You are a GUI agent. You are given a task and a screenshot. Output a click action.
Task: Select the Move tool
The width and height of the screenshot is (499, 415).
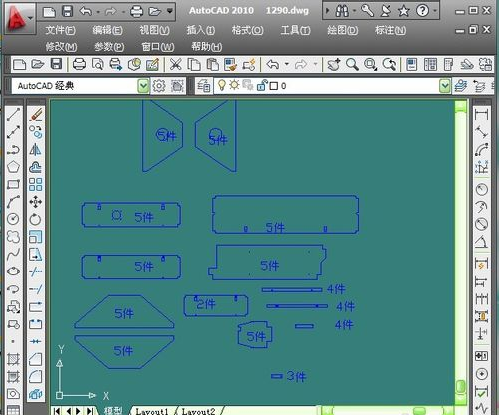35,202
